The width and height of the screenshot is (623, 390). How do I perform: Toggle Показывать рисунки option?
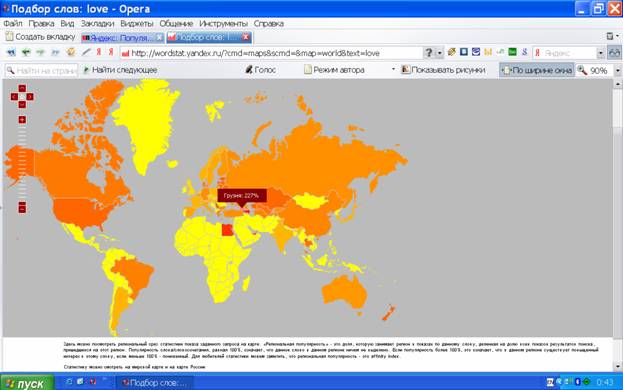[x=443, y=70]
